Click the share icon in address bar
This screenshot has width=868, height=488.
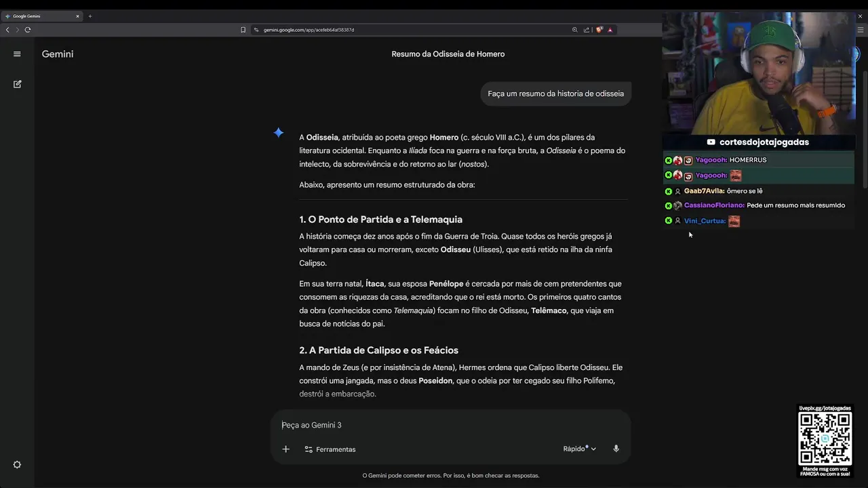pyautogui.click(x=587, y=30)
